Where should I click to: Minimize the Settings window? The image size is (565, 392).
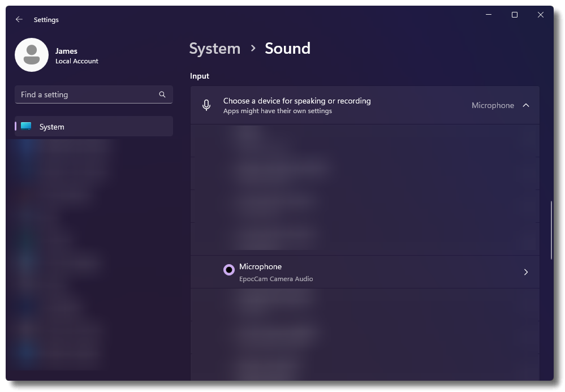click(x=488, y=15)
